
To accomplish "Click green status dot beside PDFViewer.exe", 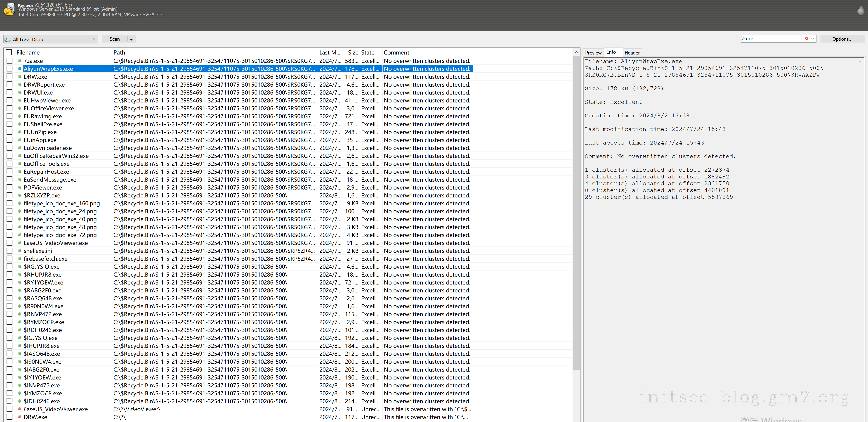I will click(20, 188).
